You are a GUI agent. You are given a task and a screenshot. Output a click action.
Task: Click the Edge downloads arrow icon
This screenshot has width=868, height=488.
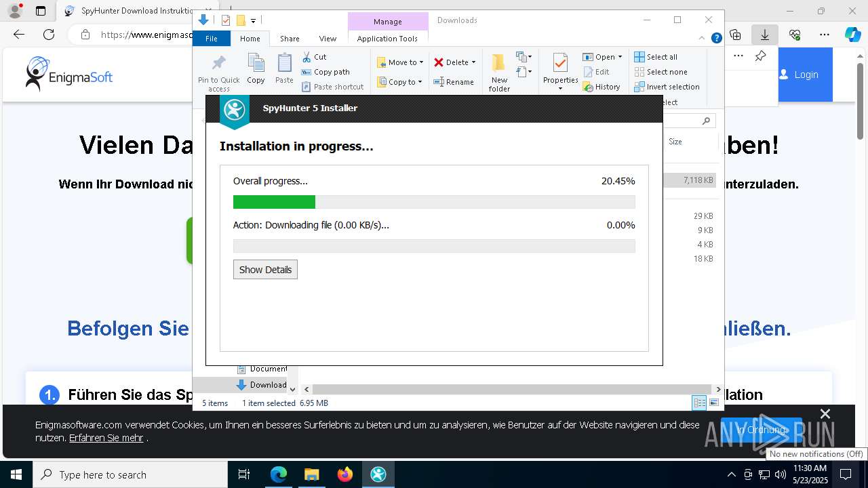click(764, 35)
